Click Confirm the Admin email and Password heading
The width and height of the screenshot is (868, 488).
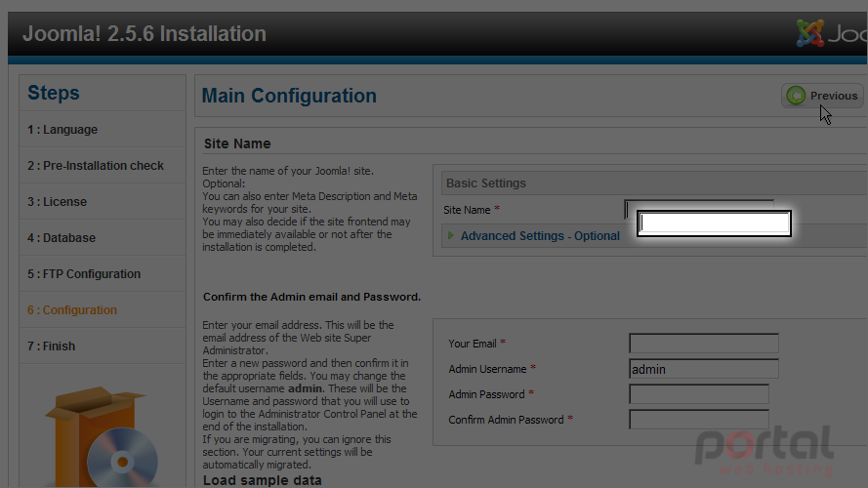pyautogui.click(x=311, y=297)
